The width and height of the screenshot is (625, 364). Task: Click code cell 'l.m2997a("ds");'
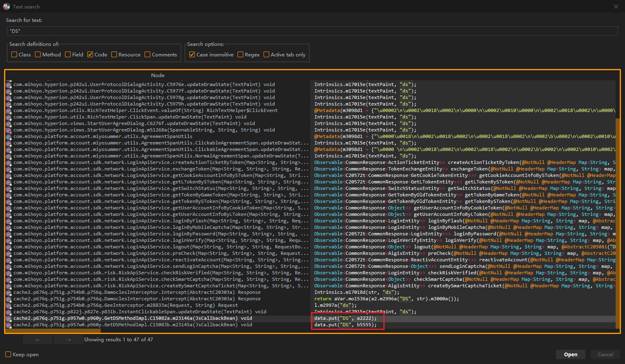coord(335,306)
